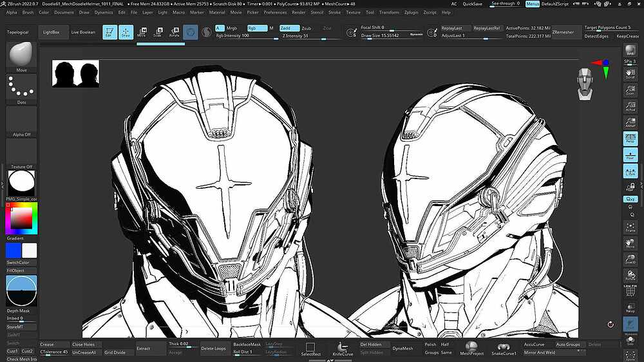Click the Extract button
Viewport: 644px width, 362px height.
pos(151,348)
